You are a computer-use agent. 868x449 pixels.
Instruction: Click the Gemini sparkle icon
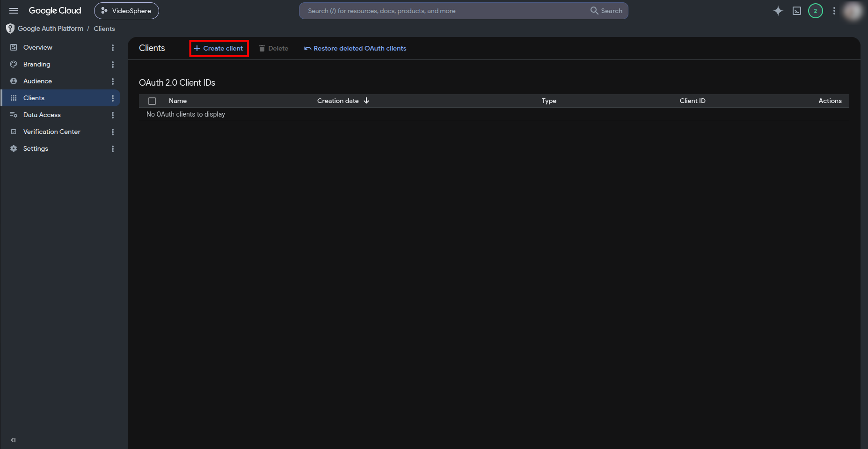[x=778, y=11]
